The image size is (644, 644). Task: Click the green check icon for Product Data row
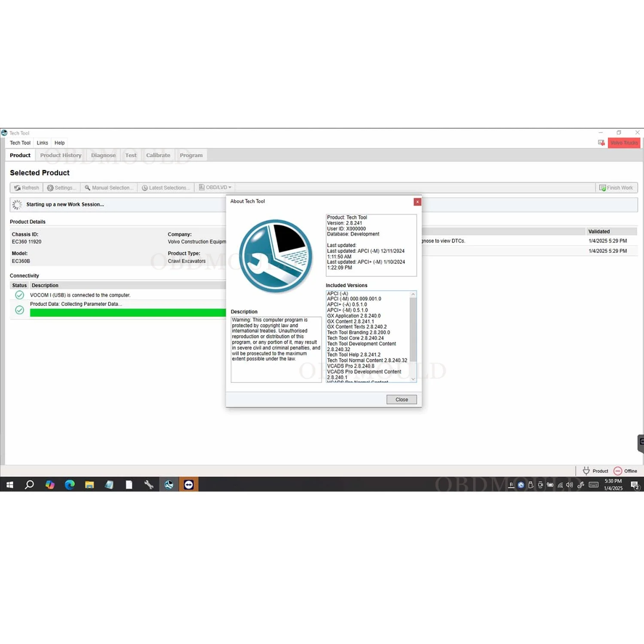pyautogui.click(x=19, y=310)
